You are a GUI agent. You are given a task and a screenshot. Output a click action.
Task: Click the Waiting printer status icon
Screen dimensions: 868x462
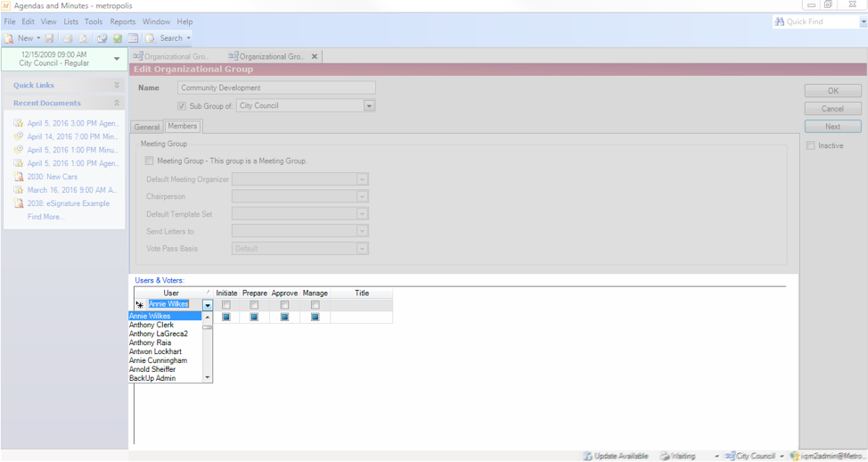(x=665, y=456)
